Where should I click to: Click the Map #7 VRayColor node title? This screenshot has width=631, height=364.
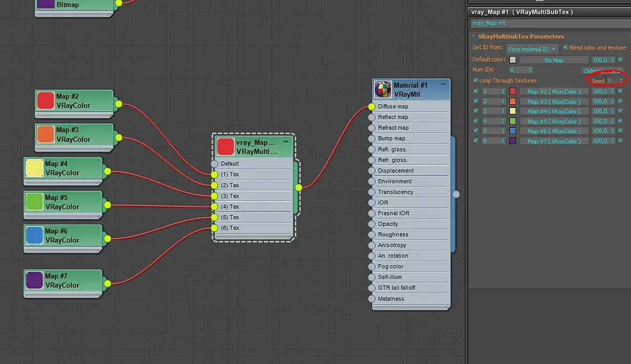pyautogui.click(x=62, y=280)
